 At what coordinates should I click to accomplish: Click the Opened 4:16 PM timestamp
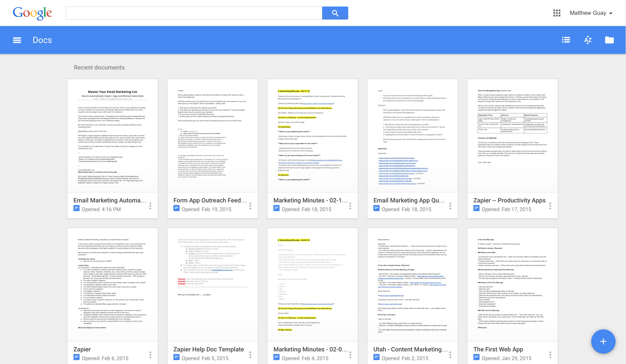[101, 209]
